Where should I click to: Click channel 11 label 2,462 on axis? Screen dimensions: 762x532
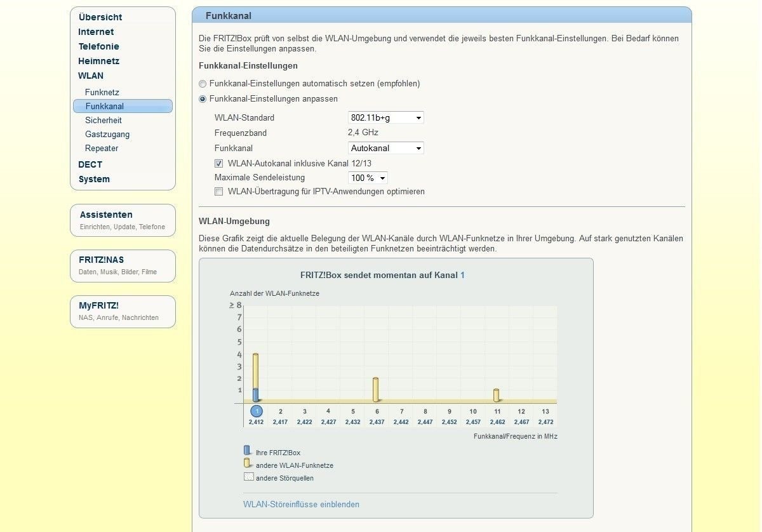pyautogui.click(x=497, y=422)
